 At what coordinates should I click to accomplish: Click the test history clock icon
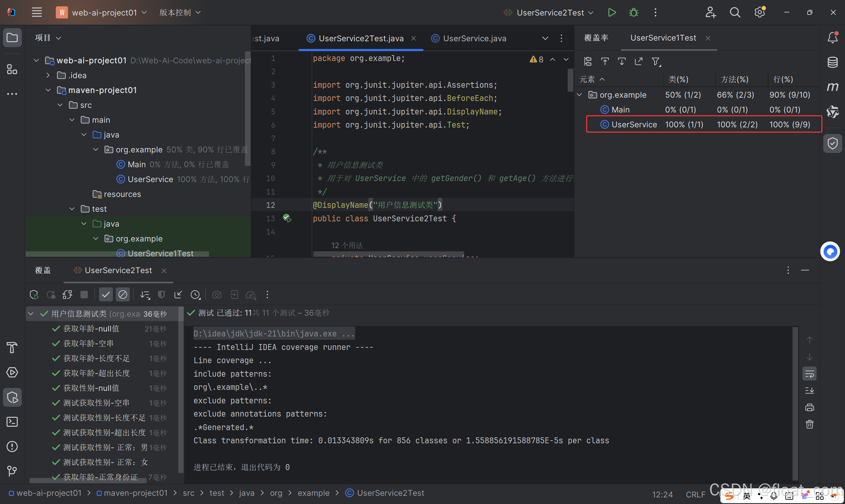(x=195, y=295)
